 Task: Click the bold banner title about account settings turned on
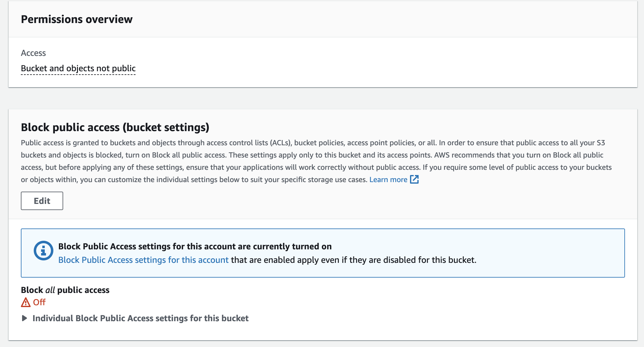pyautogui.click(x=195, y=247)
